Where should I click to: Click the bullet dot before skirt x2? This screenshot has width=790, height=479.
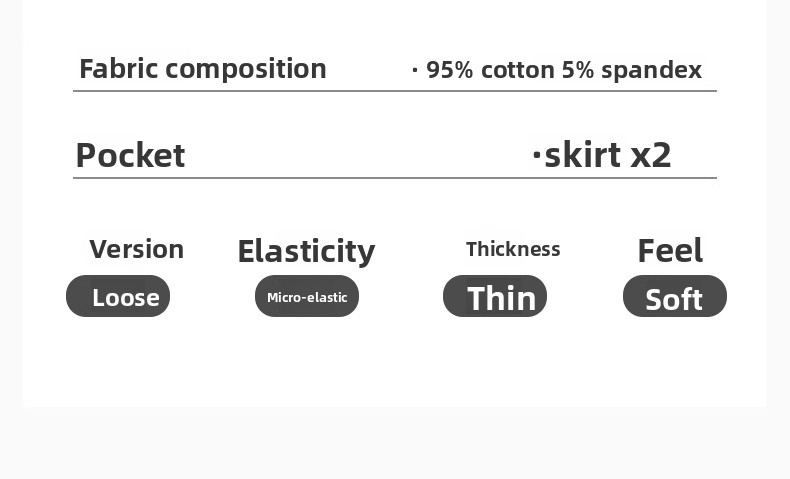pyautogui.click(x=537, y=155)
